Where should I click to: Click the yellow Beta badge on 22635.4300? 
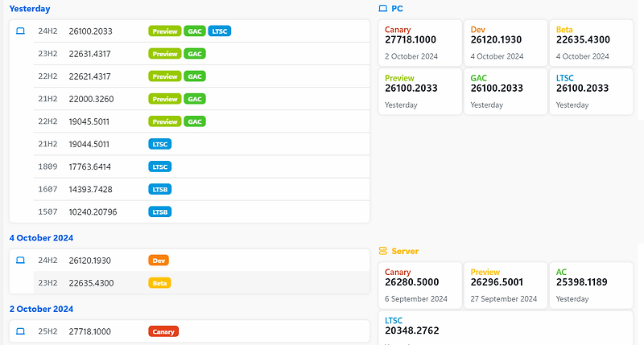(159, 283)
